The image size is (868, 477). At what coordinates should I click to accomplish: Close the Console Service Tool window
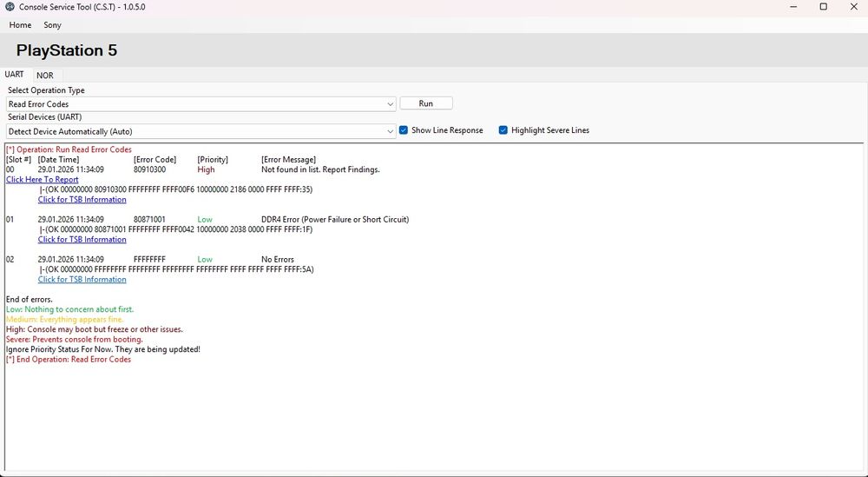click(x=853, y=7)
